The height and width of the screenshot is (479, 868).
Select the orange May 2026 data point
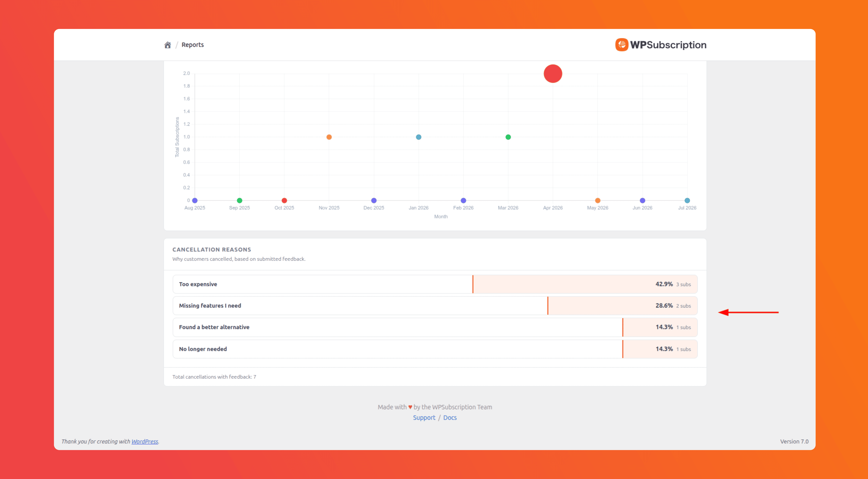click(598, 200)
